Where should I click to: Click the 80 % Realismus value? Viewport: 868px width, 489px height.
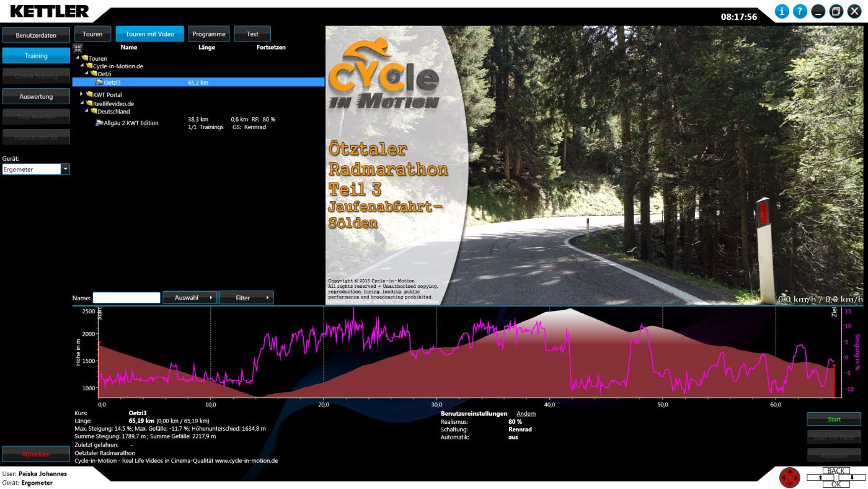click(515, 421)
